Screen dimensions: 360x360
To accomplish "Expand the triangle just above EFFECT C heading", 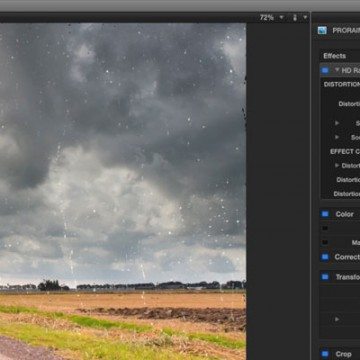I will 337,137.
